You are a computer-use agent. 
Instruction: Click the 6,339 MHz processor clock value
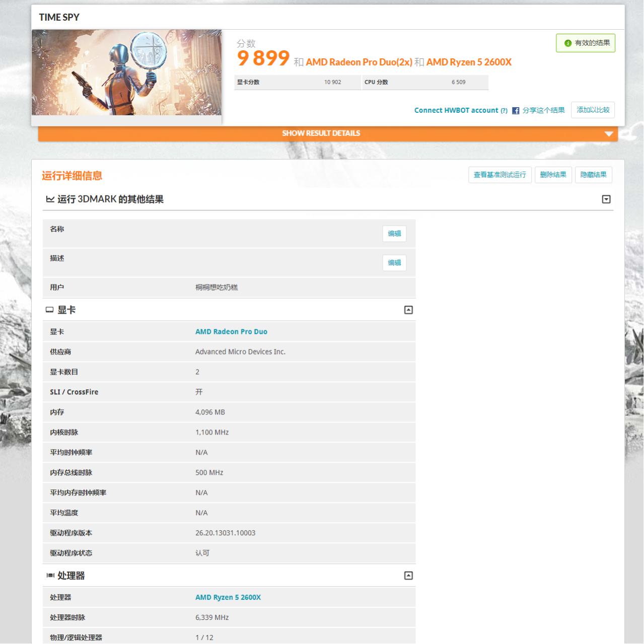coord(212,618)
